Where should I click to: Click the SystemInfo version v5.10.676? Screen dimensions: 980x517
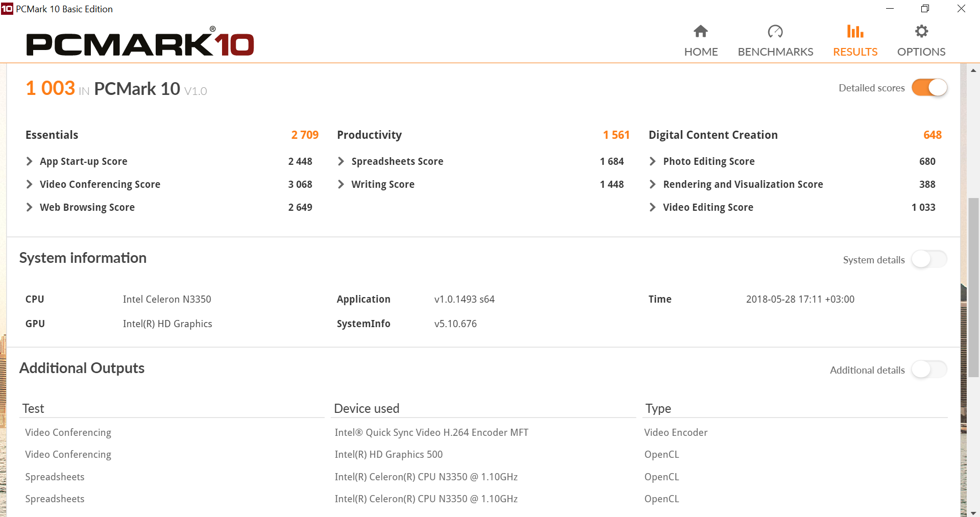(455, 324)
